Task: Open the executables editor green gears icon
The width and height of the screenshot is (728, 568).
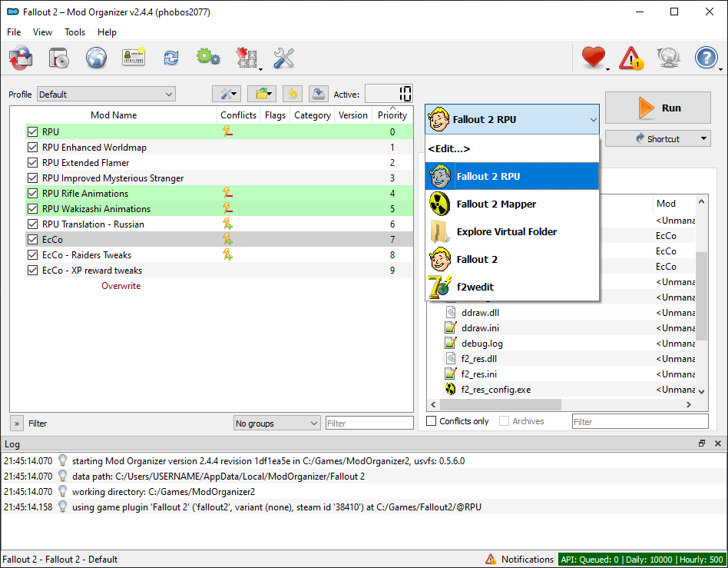Action: [208, 58]
